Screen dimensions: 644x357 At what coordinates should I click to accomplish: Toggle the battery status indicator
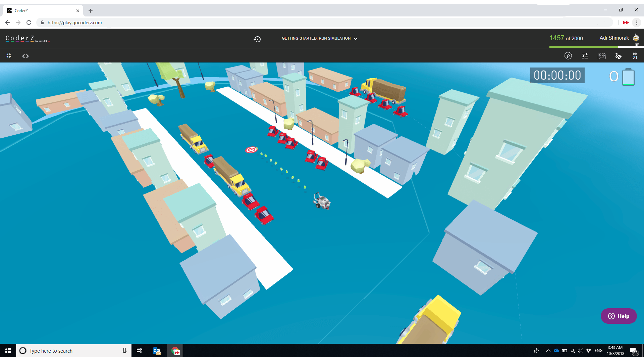pyautogui.click(x=628, y=77)
